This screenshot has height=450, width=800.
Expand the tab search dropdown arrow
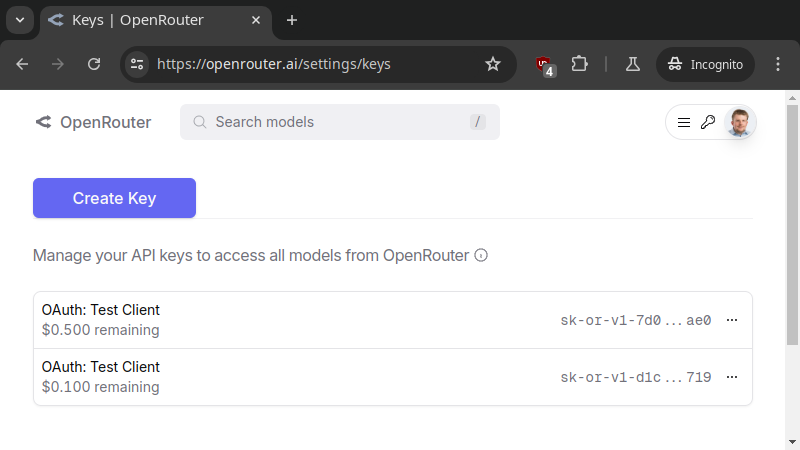click(x=20, y=20)
